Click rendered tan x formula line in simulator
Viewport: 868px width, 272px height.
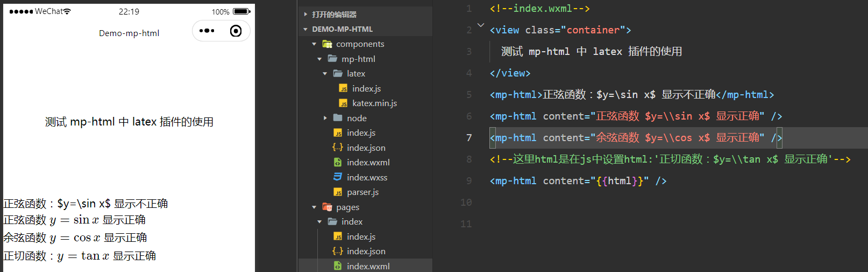point(80,256)
